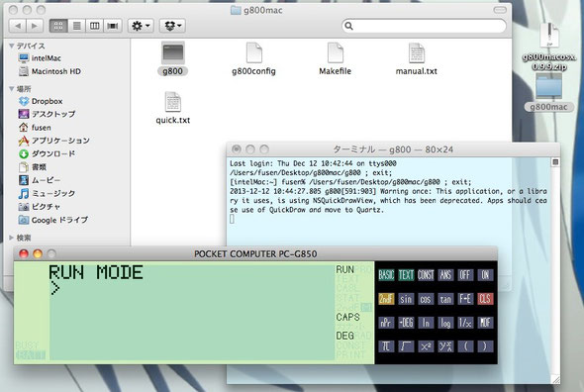Click the close parenthesis key
This screenshot has height=392, width=584.
485,346
